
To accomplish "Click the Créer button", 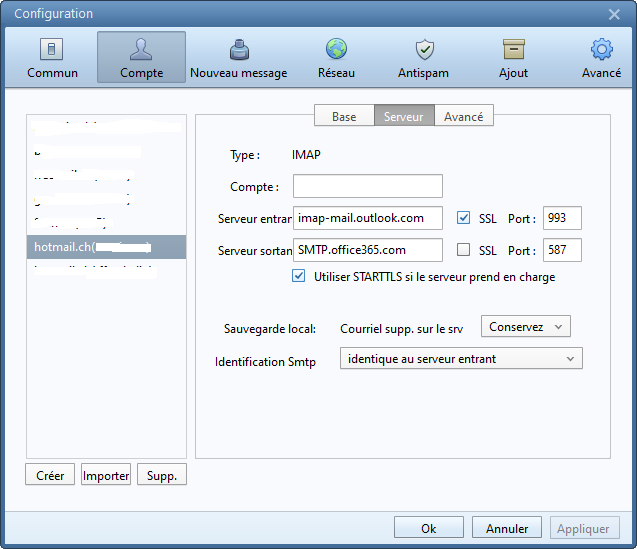I will (50, 476).
